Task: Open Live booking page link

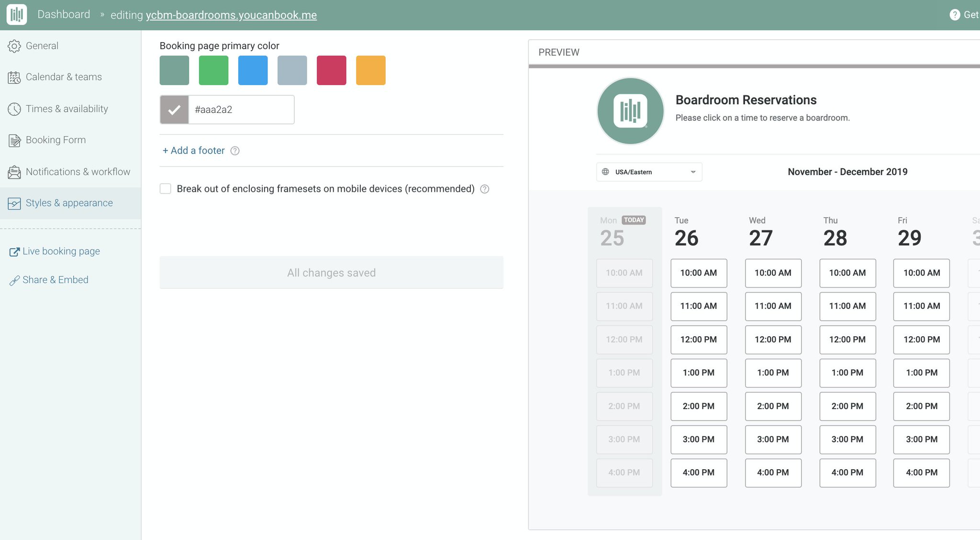Action: 61,251
